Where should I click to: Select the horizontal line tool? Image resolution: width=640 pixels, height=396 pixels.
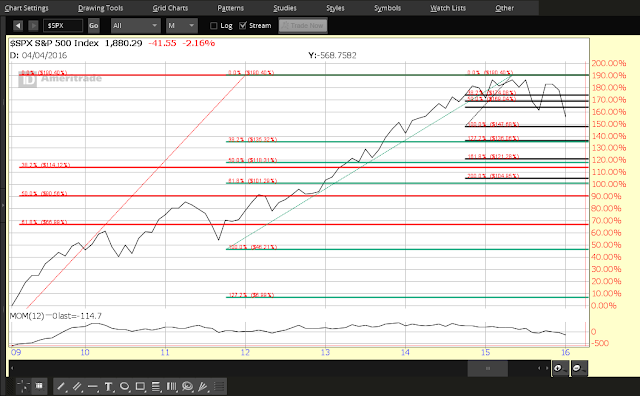pyautogui.click(x=93, y=386)
